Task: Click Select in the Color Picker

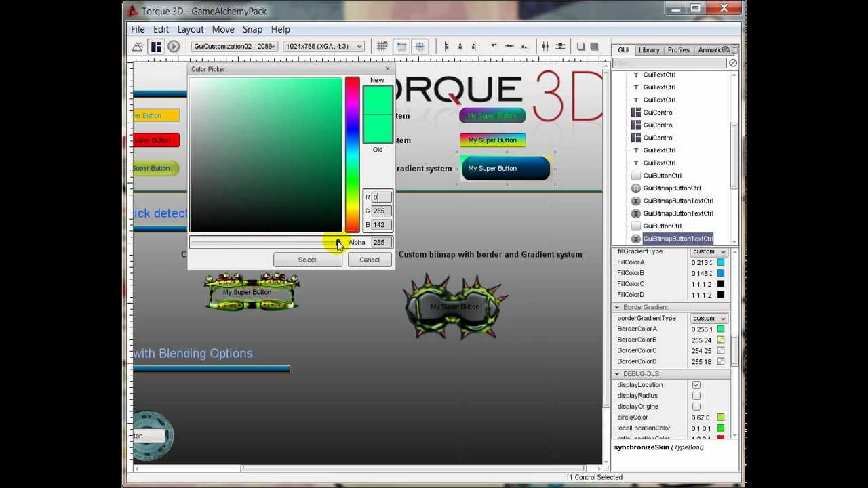Action: (307, 260)
